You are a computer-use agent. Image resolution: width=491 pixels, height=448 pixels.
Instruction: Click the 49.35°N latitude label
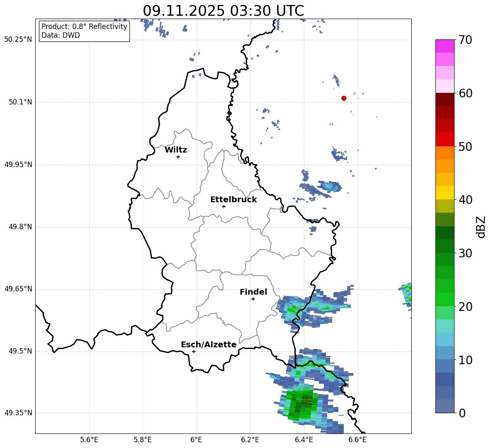point(18,413)
